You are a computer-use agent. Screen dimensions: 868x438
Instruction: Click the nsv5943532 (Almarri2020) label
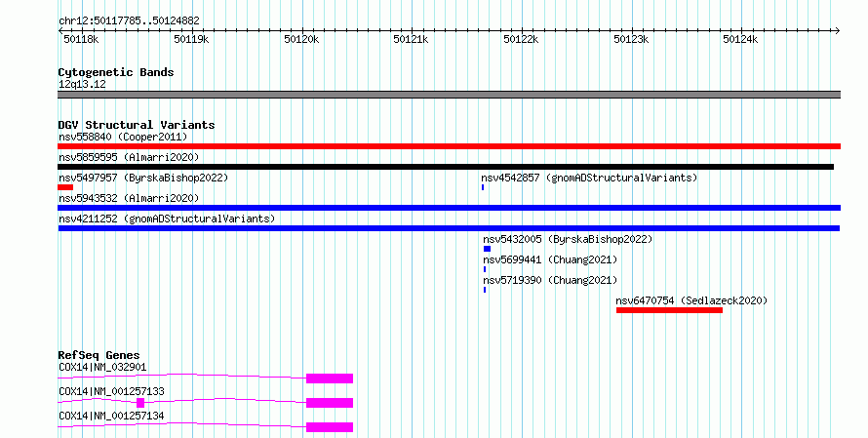129,198
